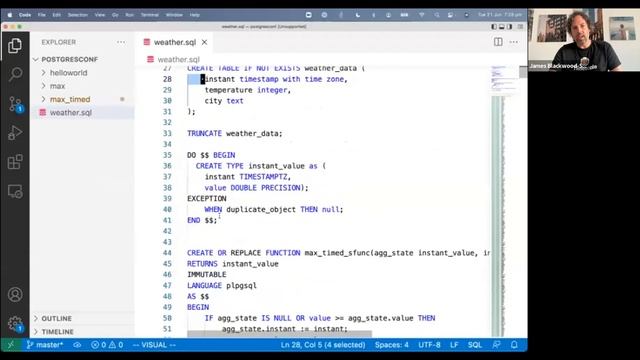Viewport: 640px width, 360px height.
Task: Open the Remote Explorer view
Action: point(15,191)
